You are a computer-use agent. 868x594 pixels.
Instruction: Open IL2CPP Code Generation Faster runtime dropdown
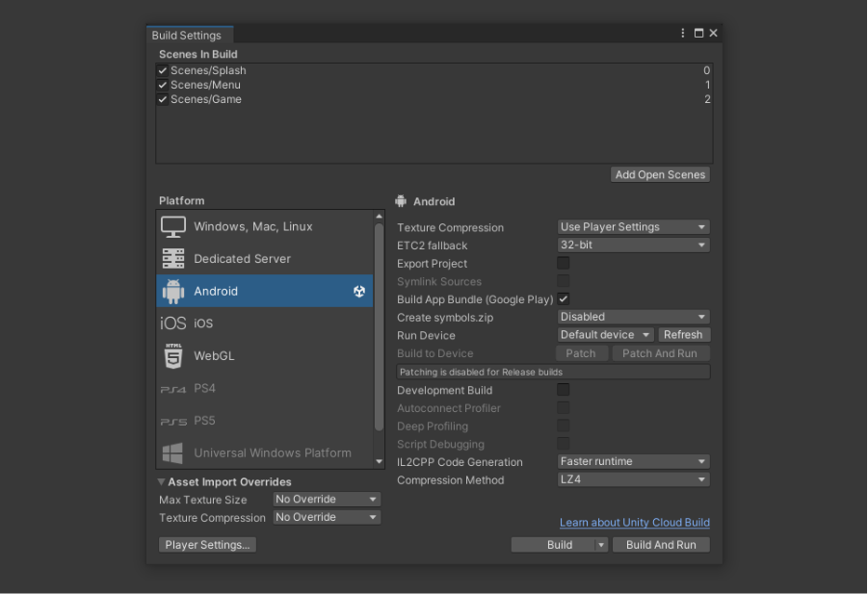click(x=633, y=462)
